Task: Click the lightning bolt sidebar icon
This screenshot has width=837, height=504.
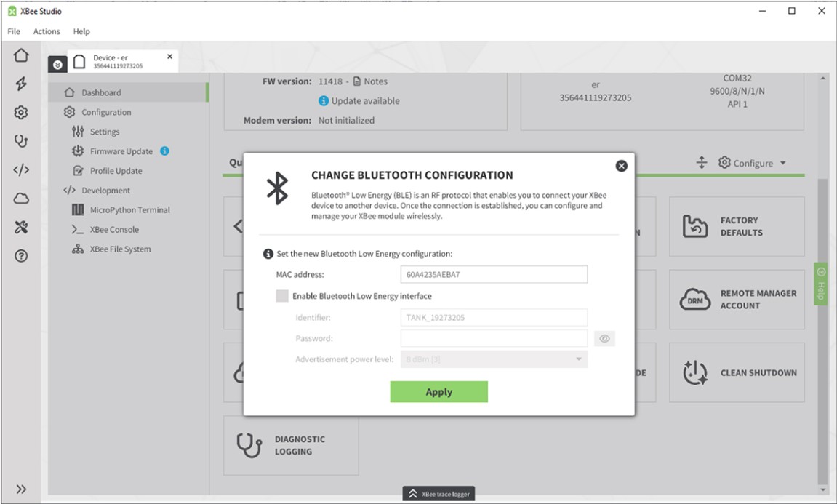Action: tap(21, 84)
